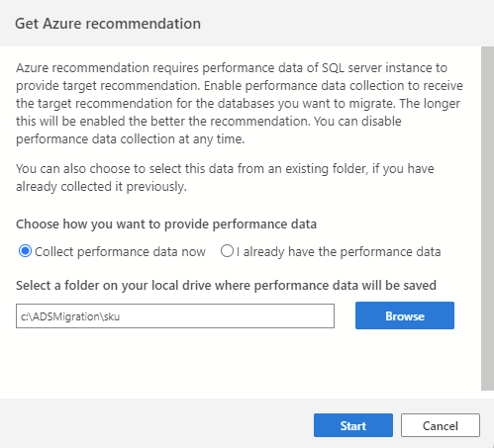Click the 'performance data collection at any time' line
This screenshot has height=448, width=494.
(131, 139)
